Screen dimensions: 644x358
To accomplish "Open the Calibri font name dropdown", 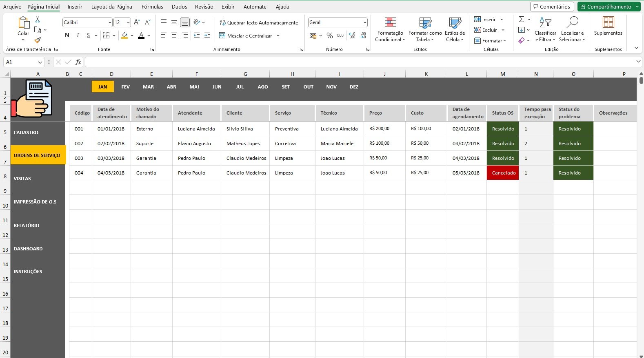I will pos(110,22).
